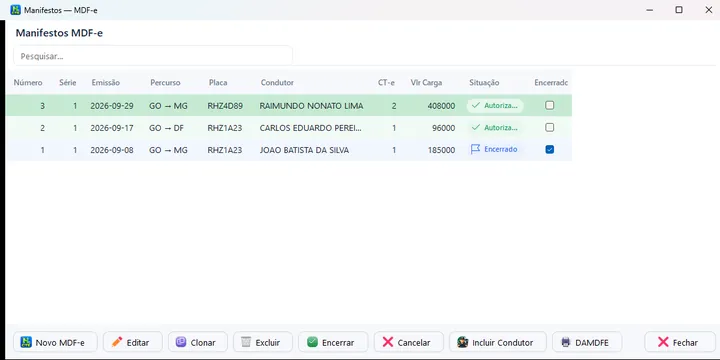Minimize the Manifestos window

pyautogui.click(x=650, y=10)
